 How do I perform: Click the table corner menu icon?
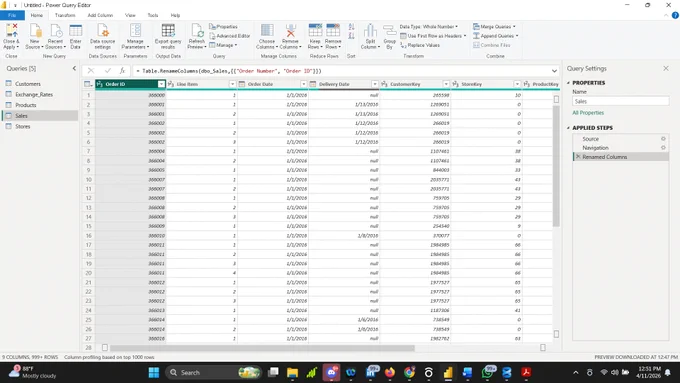88,84
